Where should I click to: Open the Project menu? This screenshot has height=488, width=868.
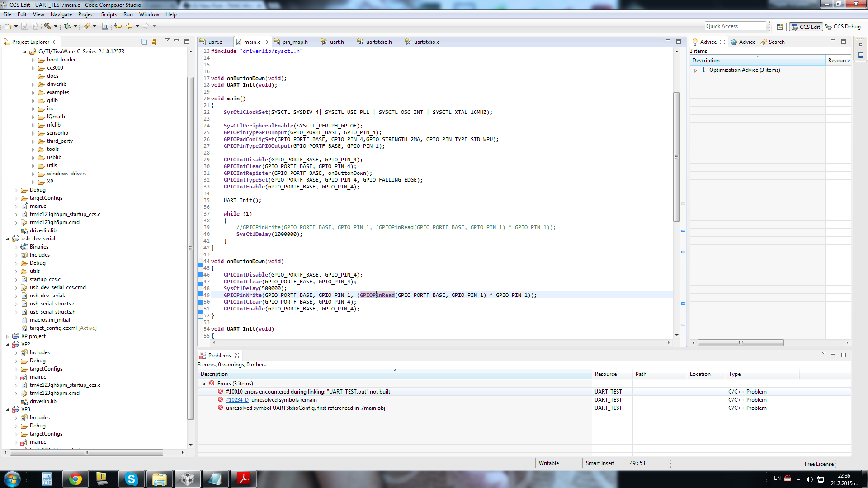(x=86, y=14)
